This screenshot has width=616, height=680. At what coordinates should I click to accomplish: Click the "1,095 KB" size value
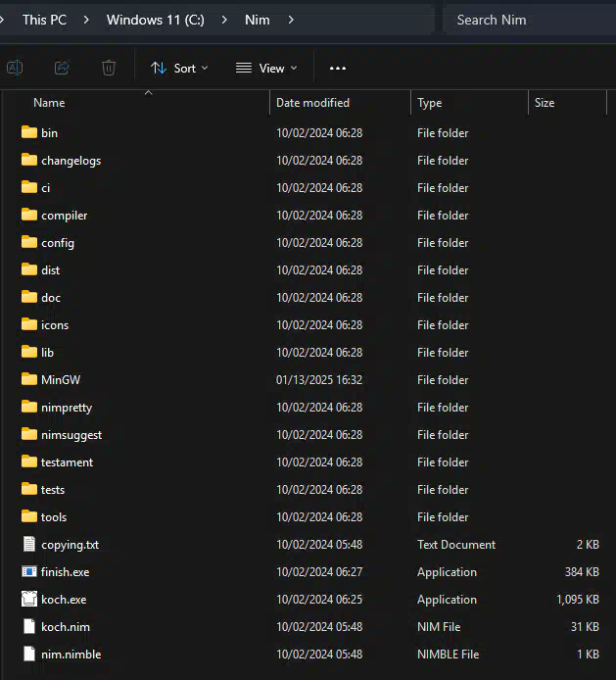tap(578, 600)
